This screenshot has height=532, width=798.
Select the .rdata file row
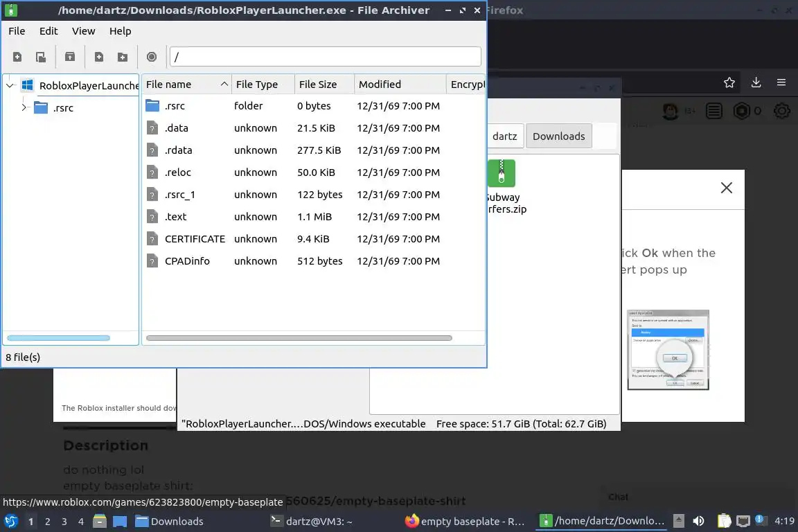point(313,150)
